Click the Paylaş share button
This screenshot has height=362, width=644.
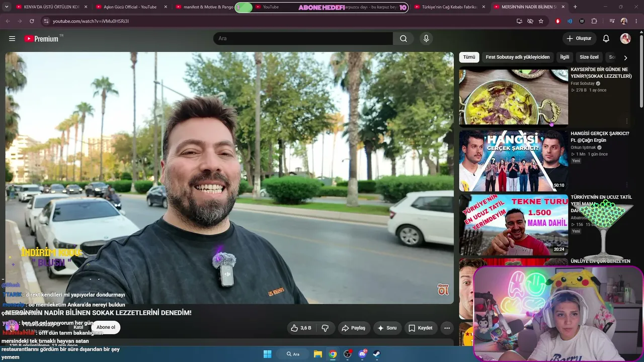[354, 328]
